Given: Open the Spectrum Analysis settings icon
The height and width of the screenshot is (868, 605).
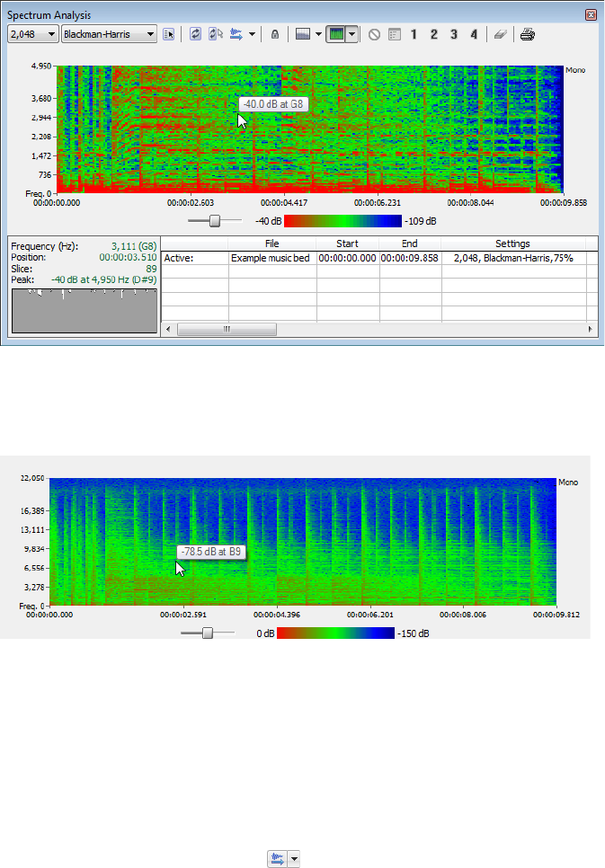Looking at the screenshot, I should point(168,34).
